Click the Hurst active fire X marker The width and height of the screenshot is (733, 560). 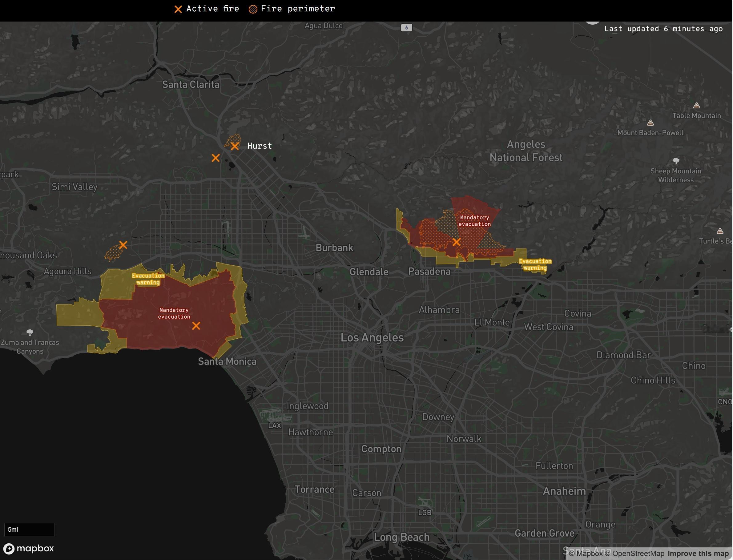tap(235, 146)
